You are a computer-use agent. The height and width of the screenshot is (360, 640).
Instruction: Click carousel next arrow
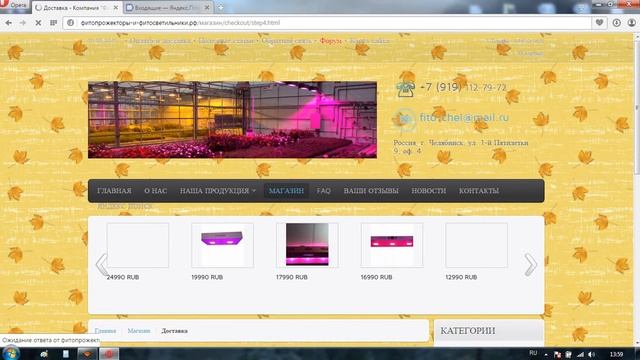pyautogui.click(x=530, y=264)
